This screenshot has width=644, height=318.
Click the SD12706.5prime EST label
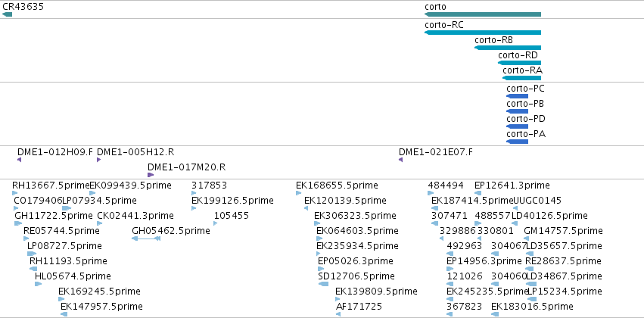[x=356, y=276]
